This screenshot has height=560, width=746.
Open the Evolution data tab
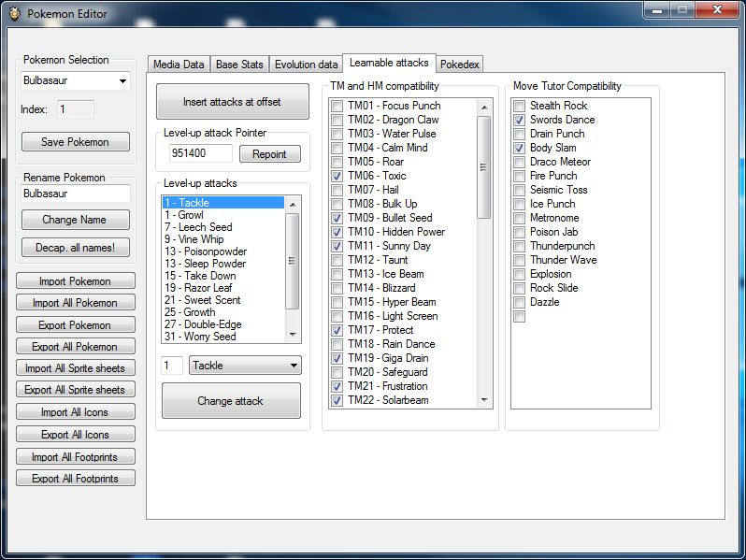pyautogui.click(x=306, y=65)
